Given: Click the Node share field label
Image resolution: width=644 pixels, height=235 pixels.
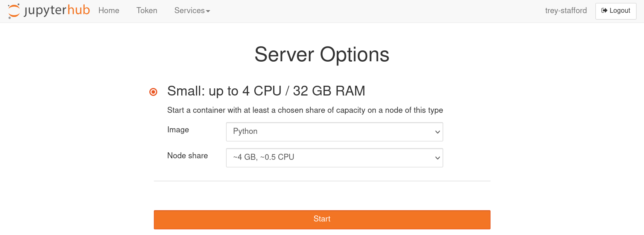Looking at the screenshot, I should pyautogui.click(x=187, y=156).
